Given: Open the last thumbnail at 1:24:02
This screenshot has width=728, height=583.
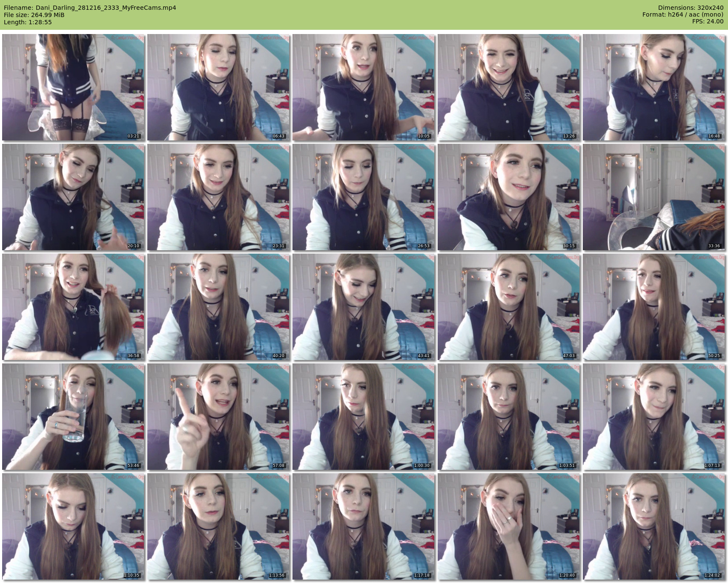Looking at the screenshot, I should click(x=654, y=526).
